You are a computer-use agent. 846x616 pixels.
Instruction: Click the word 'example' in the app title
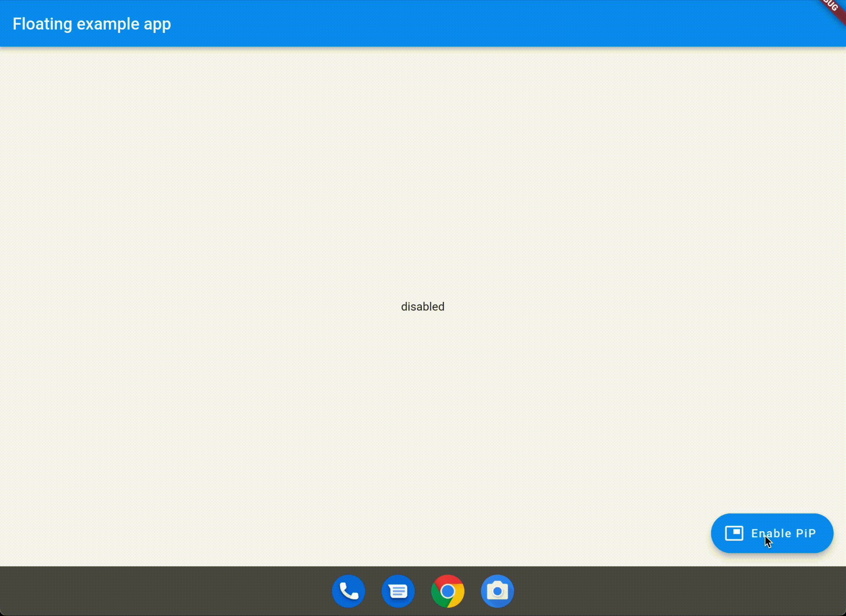pos(108,24)
